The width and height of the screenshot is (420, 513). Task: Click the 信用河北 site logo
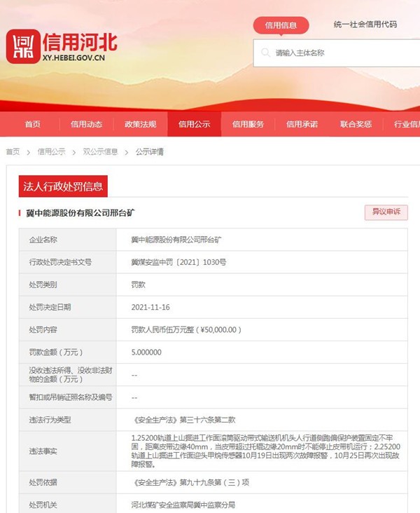tap(62, 46)
